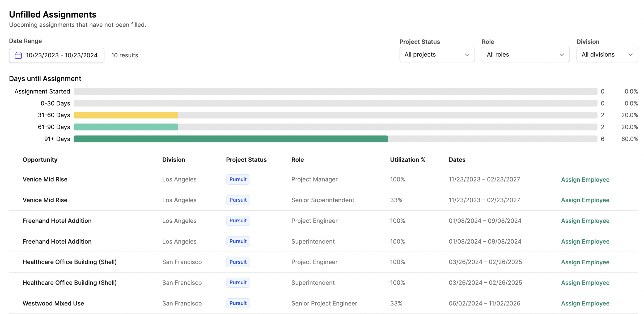Sort by Project Status column header
The width and height of the screenshot is (644, 314).
point(246,160)
